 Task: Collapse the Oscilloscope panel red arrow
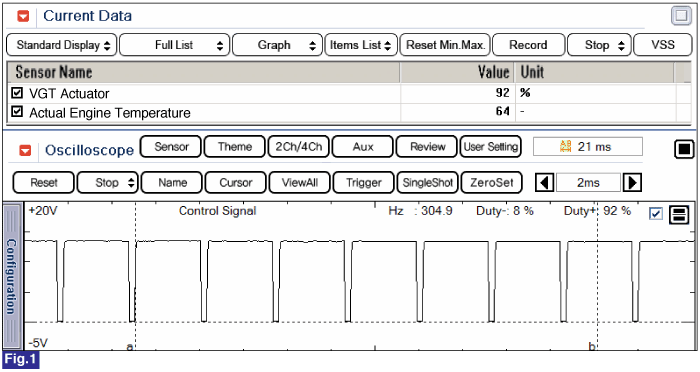coord(25,150)
